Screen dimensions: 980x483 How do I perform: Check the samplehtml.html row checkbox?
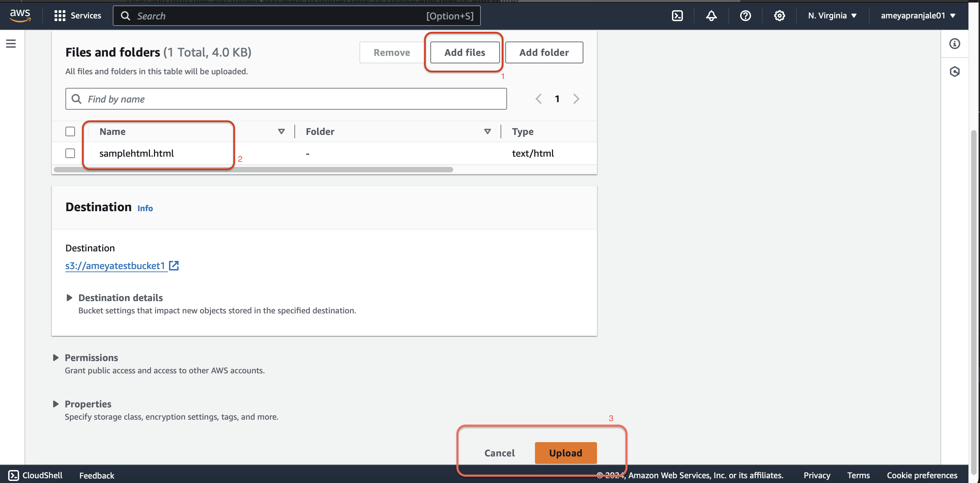tap(70, 153)
